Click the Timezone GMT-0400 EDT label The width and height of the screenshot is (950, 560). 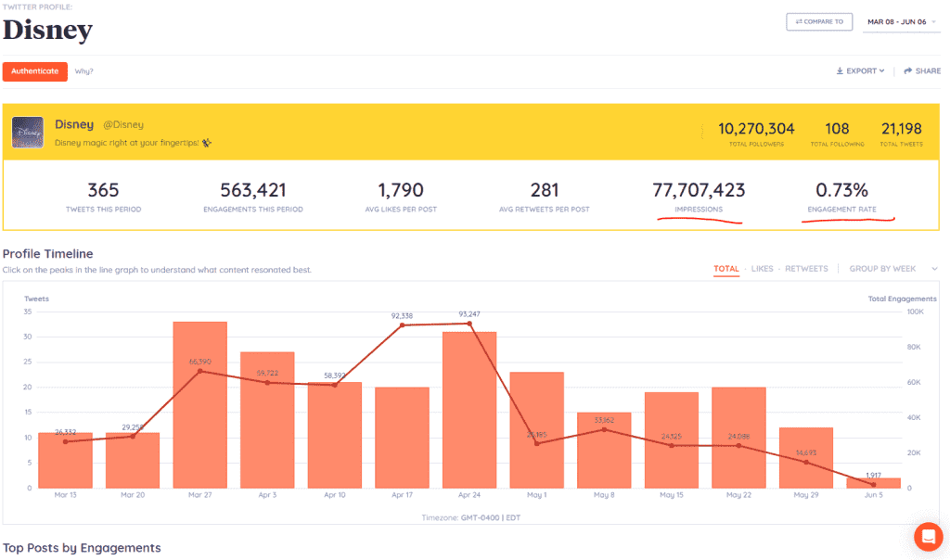(x=470, y=517)
